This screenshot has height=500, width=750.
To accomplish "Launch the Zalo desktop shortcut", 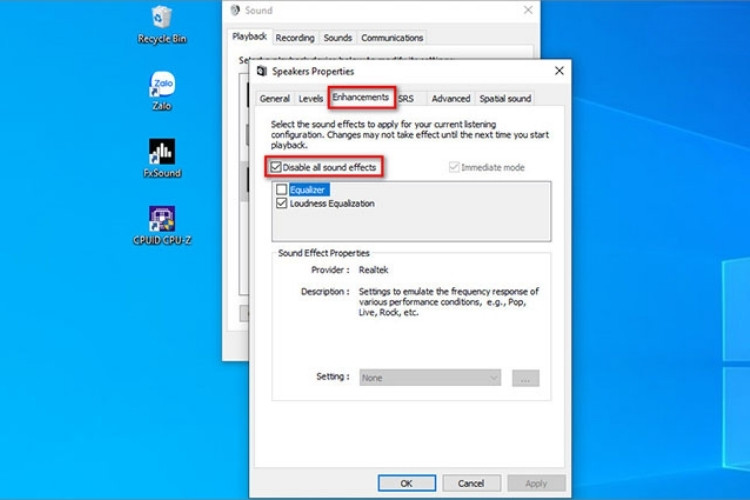I will click(162, 84).
